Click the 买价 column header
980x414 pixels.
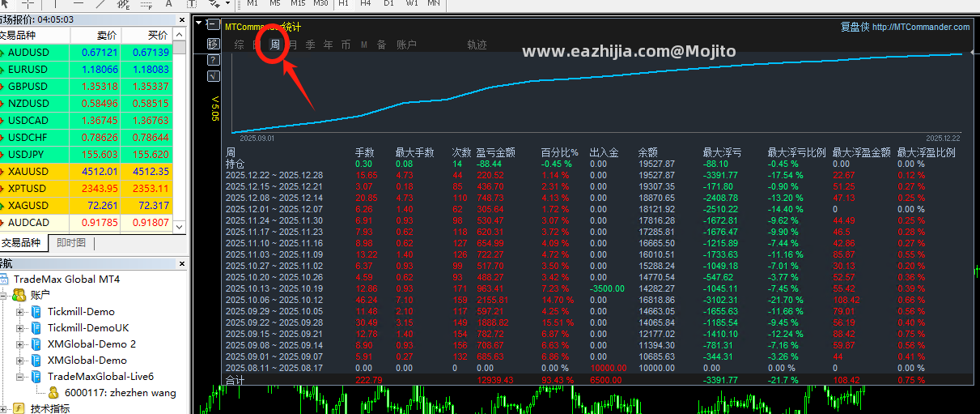point(146,36)
